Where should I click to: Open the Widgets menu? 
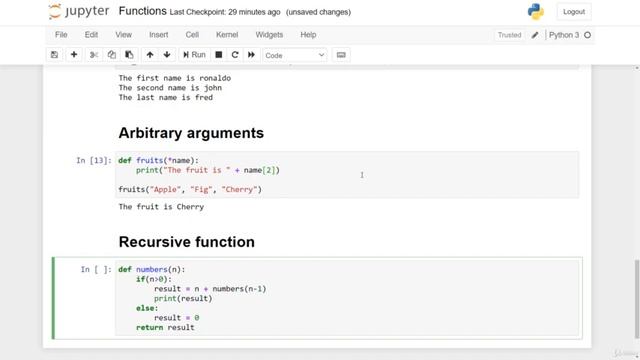tap(269, 35)
